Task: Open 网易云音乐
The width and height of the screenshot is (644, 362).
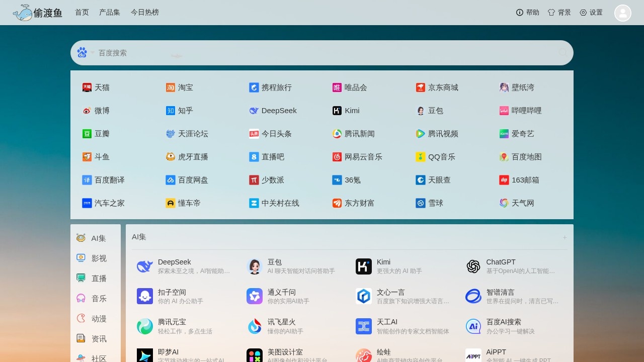Action: pos(362,156)
